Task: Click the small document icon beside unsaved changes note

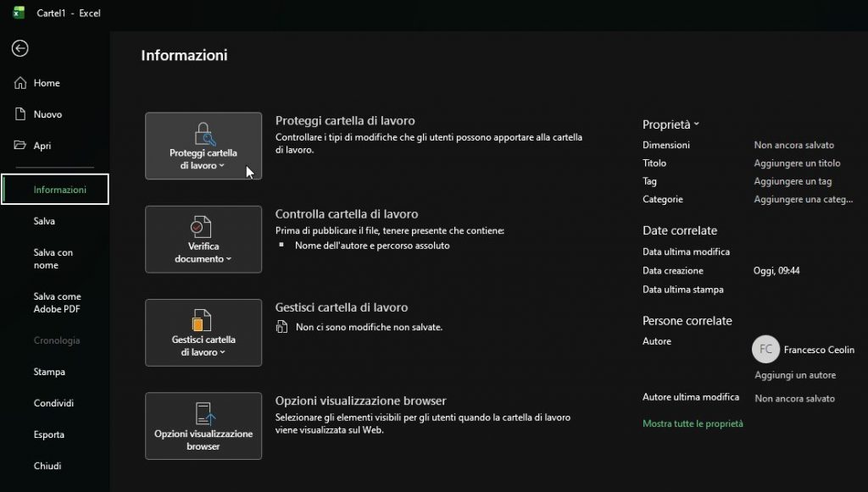Action: tap(281, 327)
